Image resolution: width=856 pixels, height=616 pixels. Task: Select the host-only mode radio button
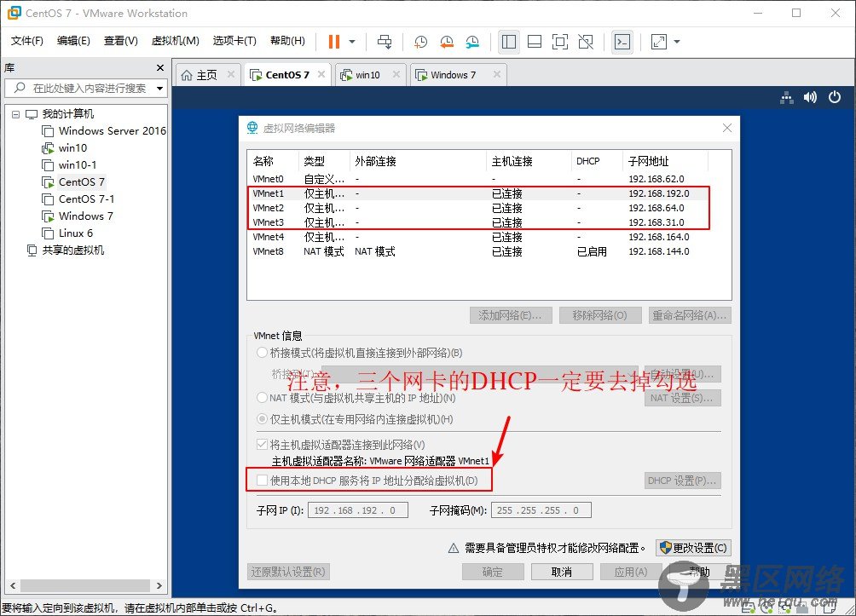tap(262, 419)
